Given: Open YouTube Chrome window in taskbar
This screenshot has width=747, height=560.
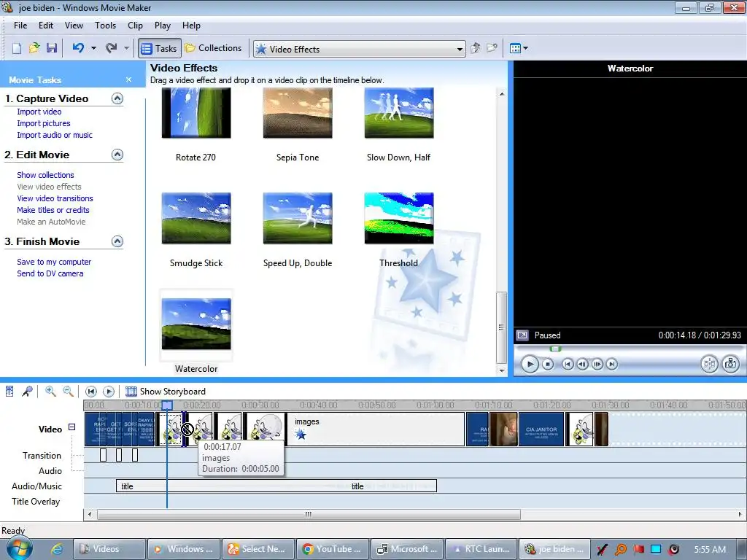Looking at the screenshot, I should coord(332,549).
